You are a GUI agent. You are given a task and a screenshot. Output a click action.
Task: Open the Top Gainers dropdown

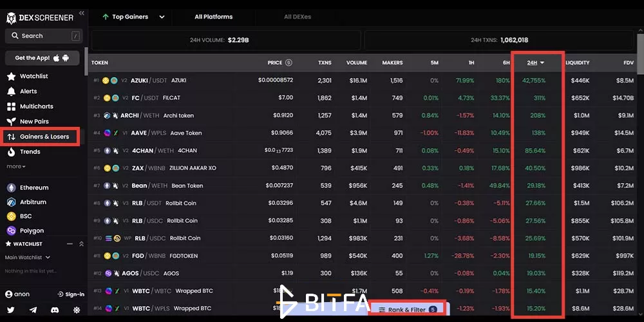[x=133, y=17]
